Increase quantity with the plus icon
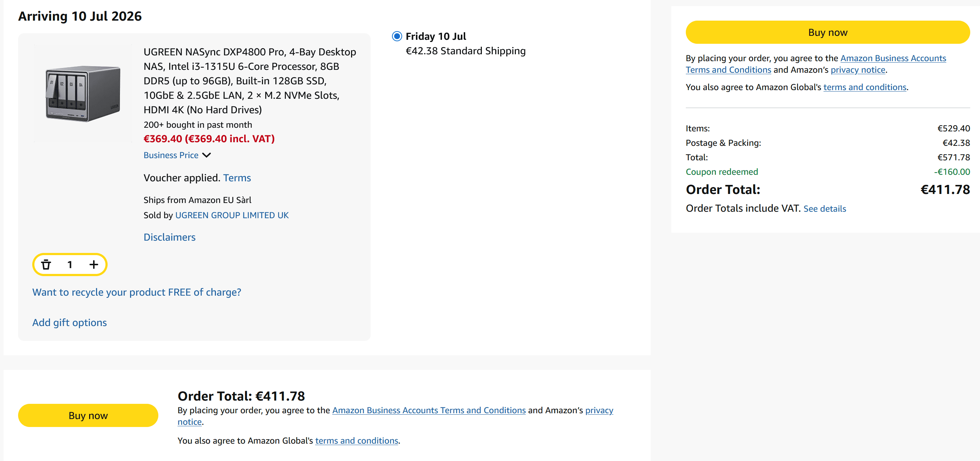Image resolution: width=980 pixels, height=461 pixels. (93, 265)
